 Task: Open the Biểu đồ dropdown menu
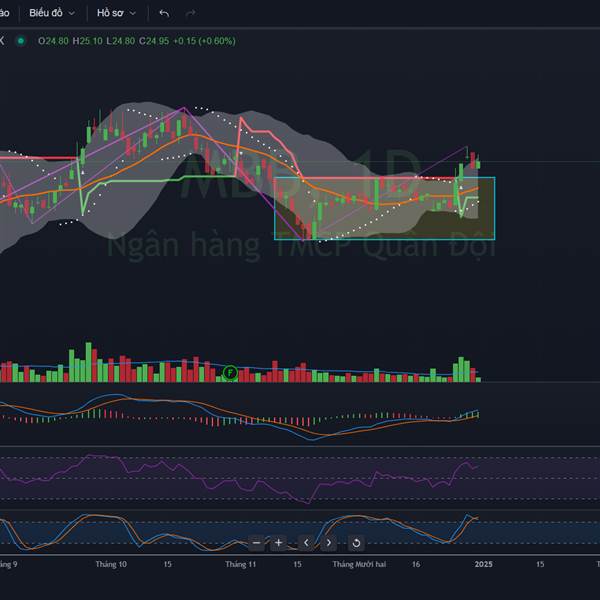[x=46, y=13]
